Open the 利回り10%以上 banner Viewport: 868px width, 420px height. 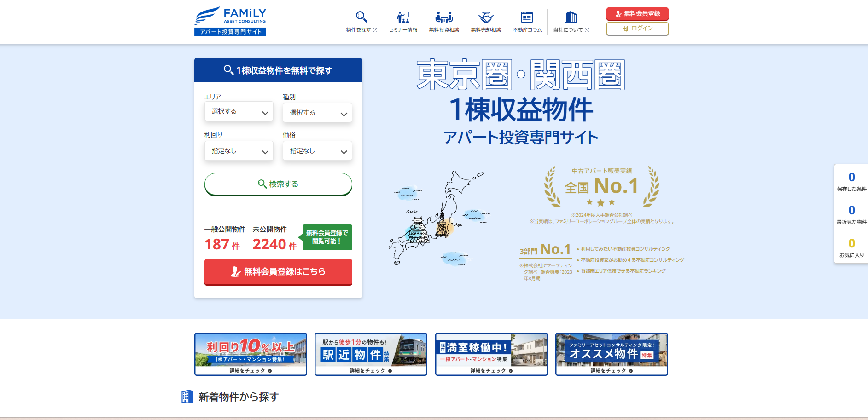click(x=250, y=354)
